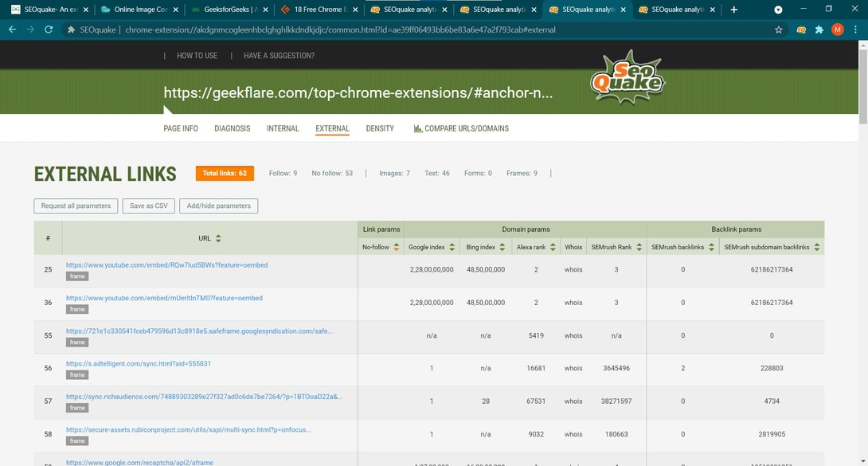
Task: Sort by URL column arrows
Action: pos(218,238)
